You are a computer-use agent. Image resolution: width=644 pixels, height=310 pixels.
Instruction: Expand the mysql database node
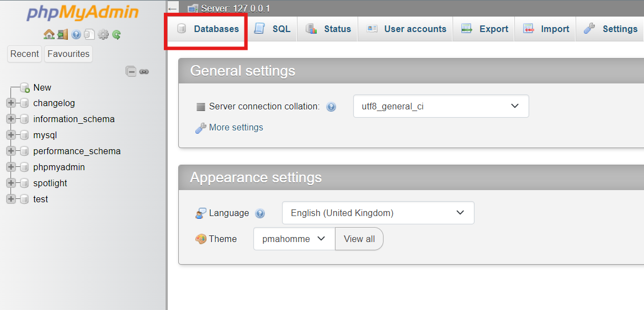(11, 135)
